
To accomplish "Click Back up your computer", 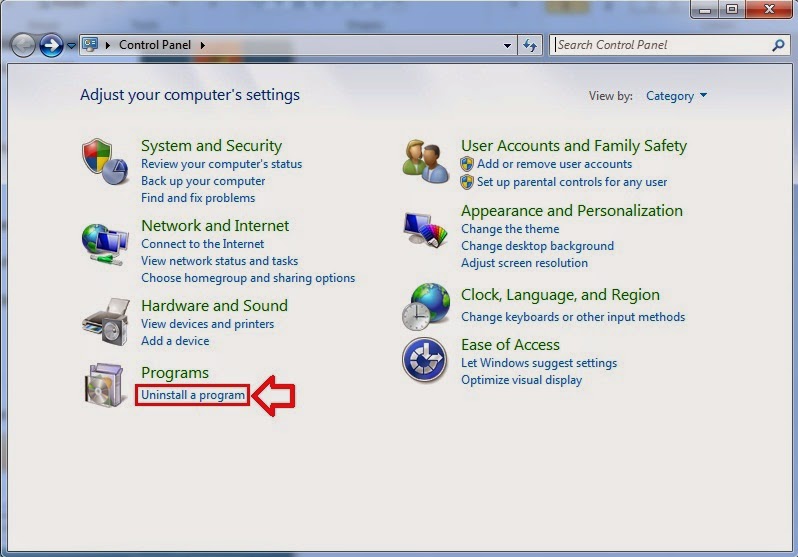I will 203,181.
